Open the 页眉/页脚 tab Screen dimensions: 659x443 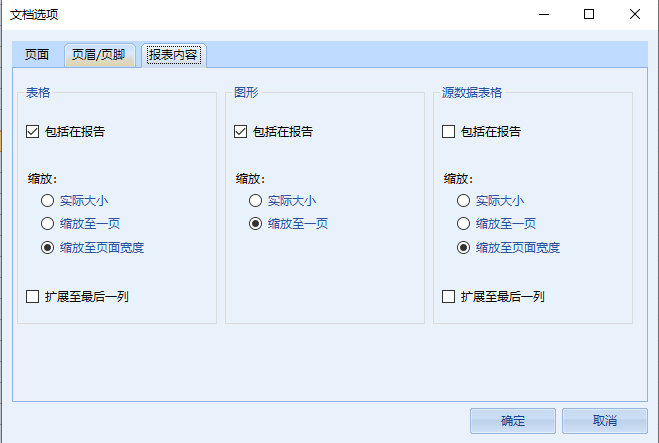[99, 55]
